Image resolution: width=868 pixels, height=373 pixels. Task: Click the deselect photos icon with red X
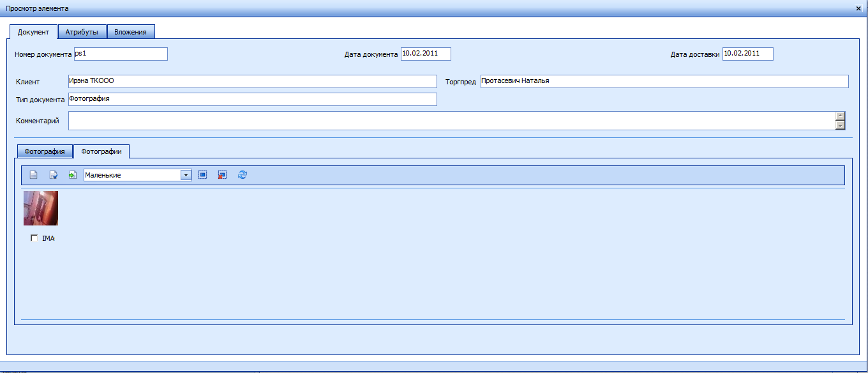222,174
